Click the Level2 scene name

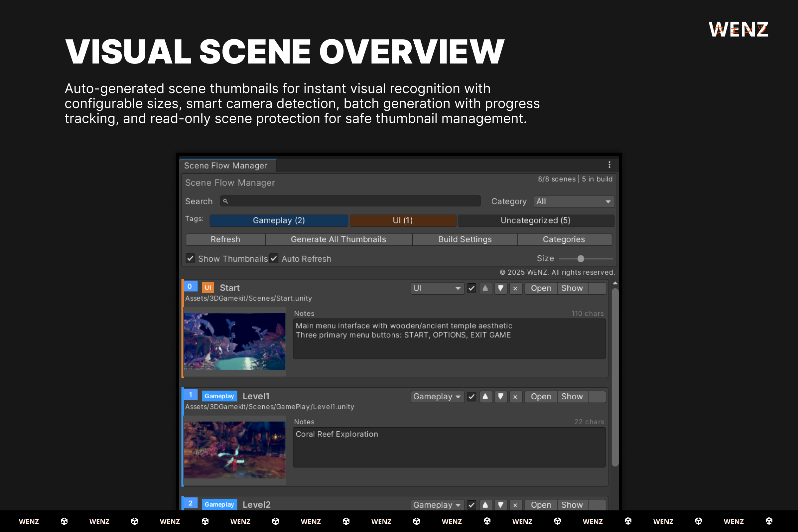click(x=256, y=504)
